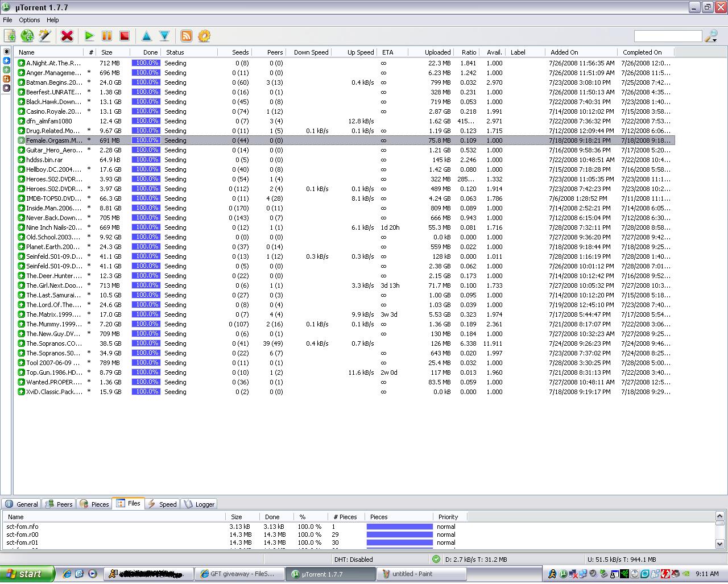
Task: Select the Nine Inch Nails torrent row
Action: click(x=345, y=227)
